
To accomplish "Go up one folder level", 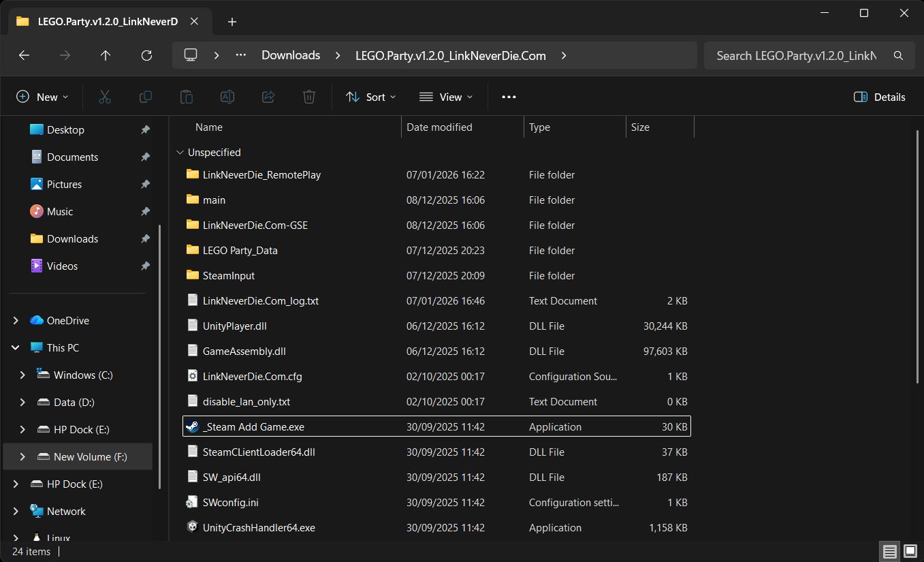I will [106, 56].
